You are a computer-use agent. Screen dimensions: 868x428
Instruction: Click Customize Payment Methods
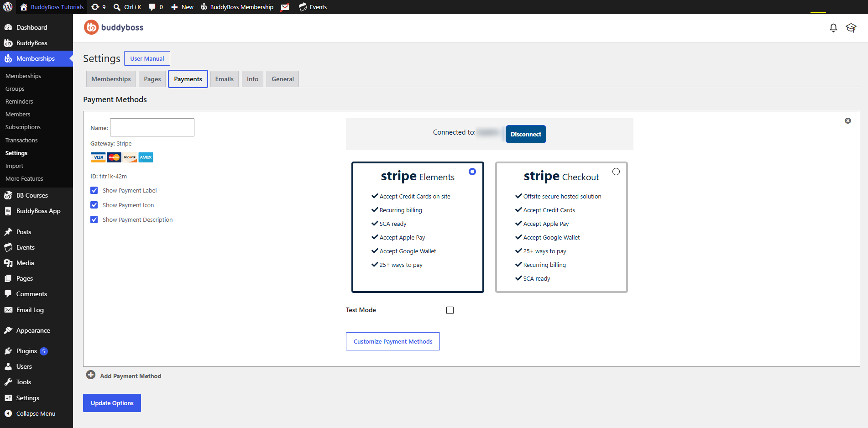pos(393,341)
